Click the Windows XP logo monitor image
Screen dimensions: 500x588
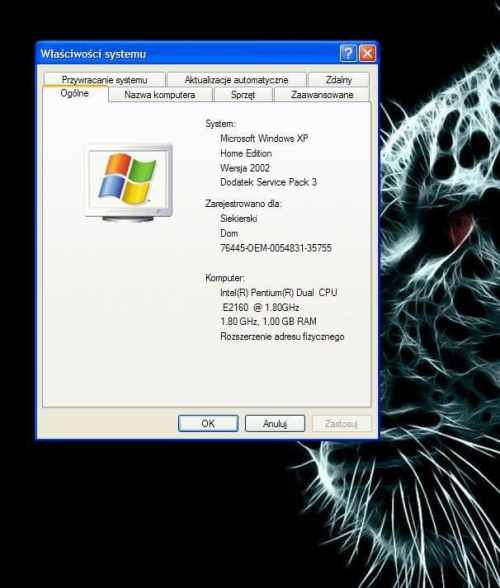pos(129,183)
